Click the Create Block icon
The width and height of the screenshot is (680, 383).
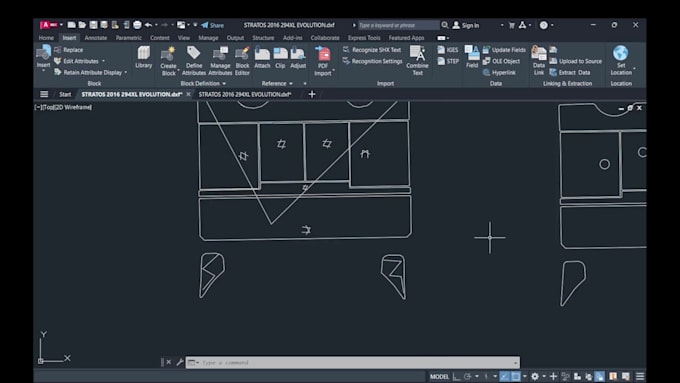tap(168, 54)
